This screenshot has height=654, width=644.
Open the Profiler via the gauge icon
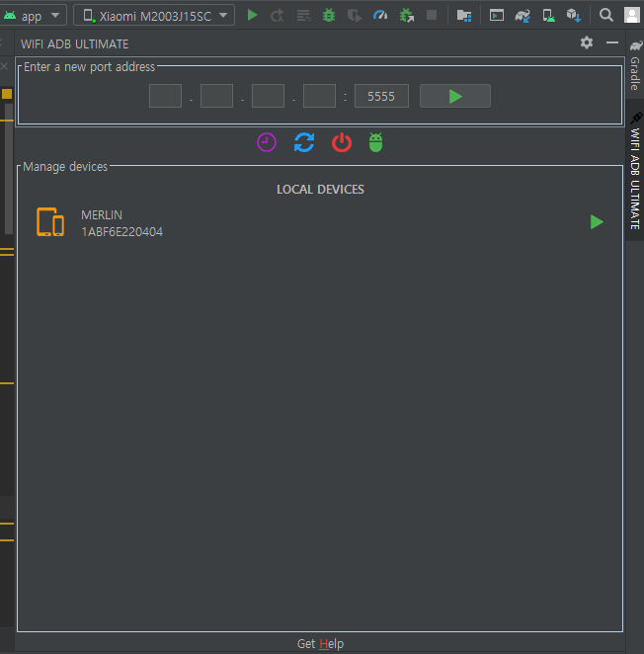click(380, 16)
